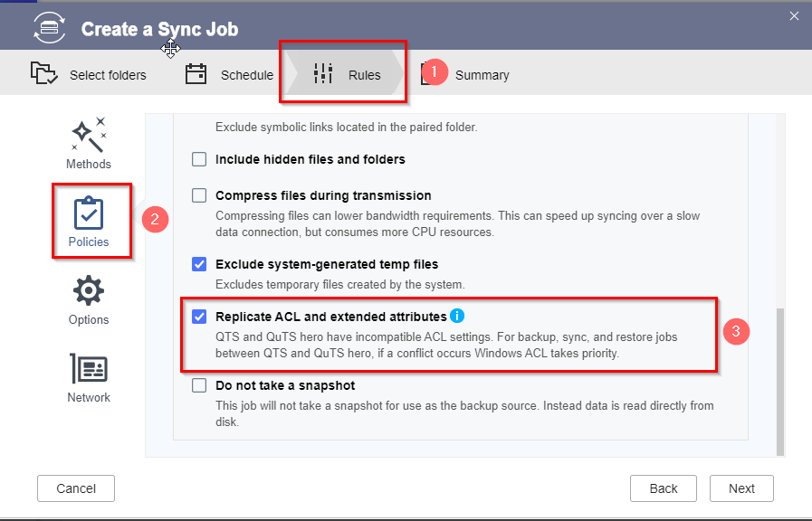Check Compress files during transmission
The height and width of the screenshot is (521, 812).
pos(198,194)
